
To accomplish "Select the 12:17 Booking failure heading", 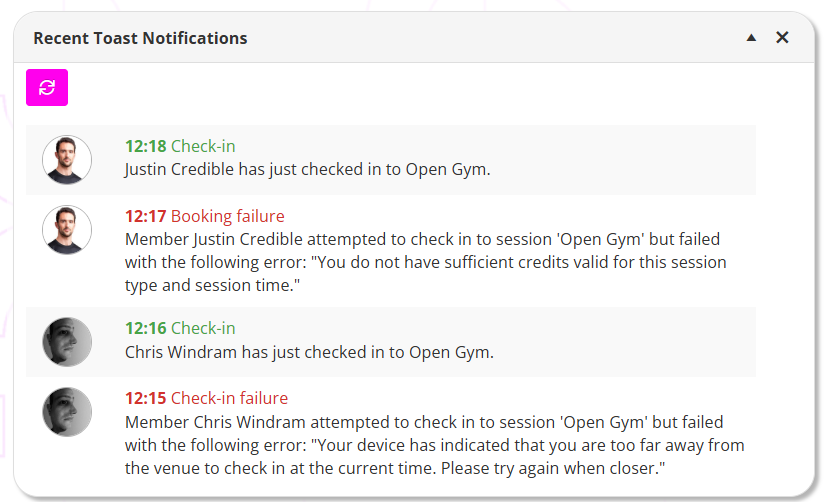I will coord(205,216).
